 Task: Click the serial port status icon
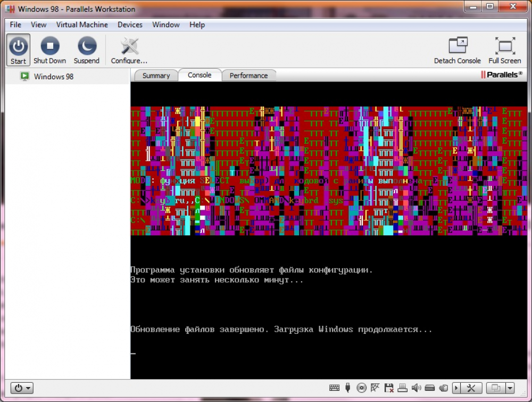tap(429, 388)
